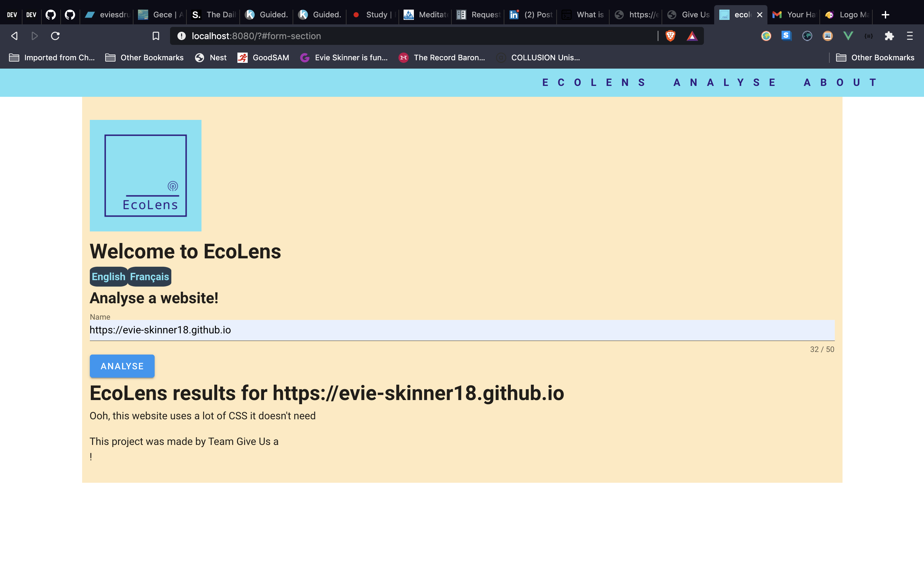The width and height of the screenshot is (924, 577).
Task: Open the extensions puzzle piece icon
Action: click(889, 36)
